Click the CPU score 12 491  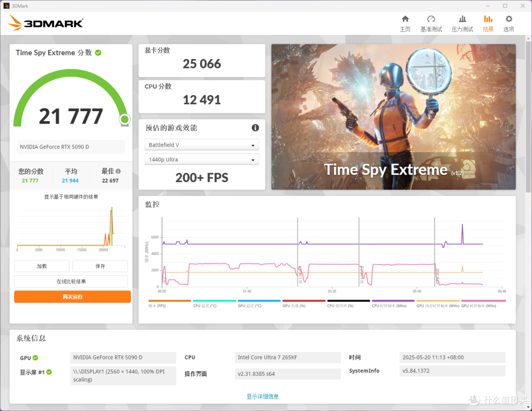coord(201,100)
